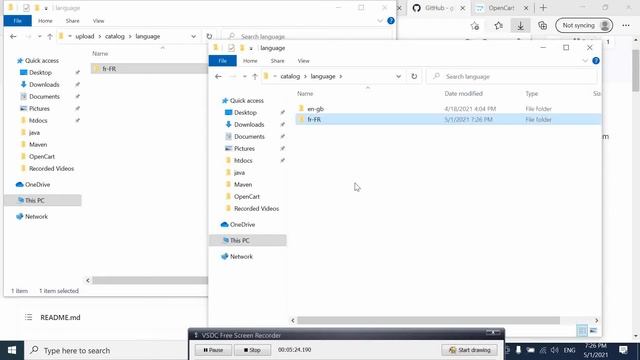Click the Back arrow in front language window
This screenshot has width=640, height=360.
pyautogui.click(x=218, y=76)
